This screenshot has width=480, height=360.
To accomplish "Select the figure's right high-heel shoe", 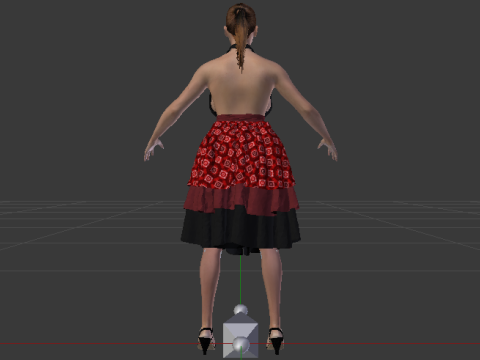I will pyautogui.click(x=276, y=341).
